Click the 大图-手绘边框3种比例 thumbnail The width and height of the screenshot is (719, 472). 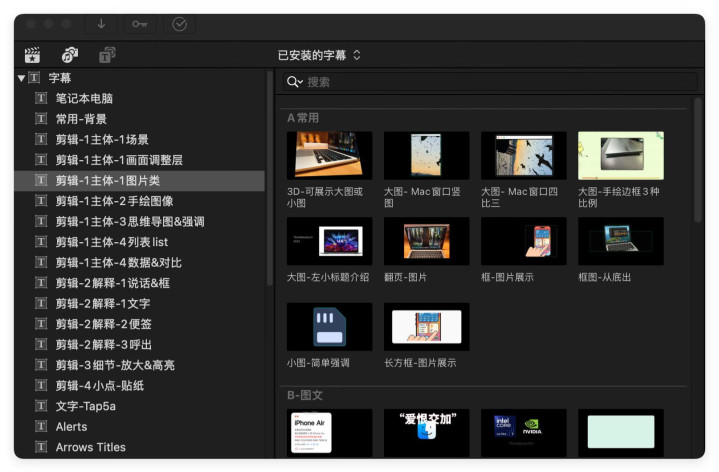click(x=620, y=156)
